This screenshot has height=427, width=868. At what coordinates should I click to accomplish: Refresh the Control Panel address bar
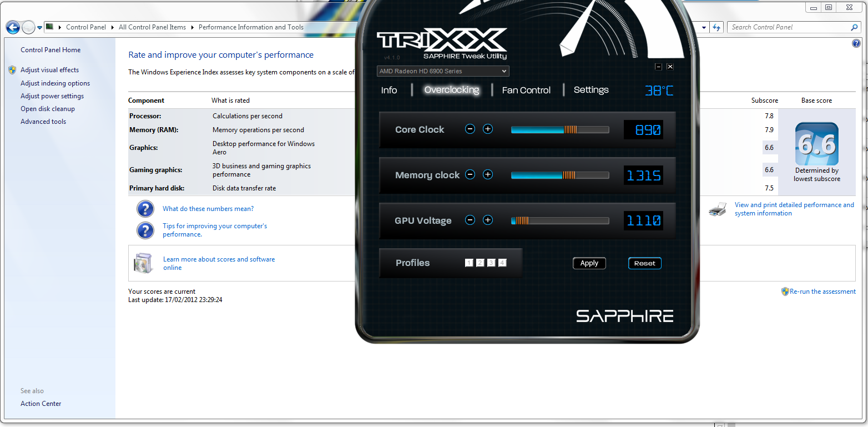pyautogui.click(x=716, y=27)
